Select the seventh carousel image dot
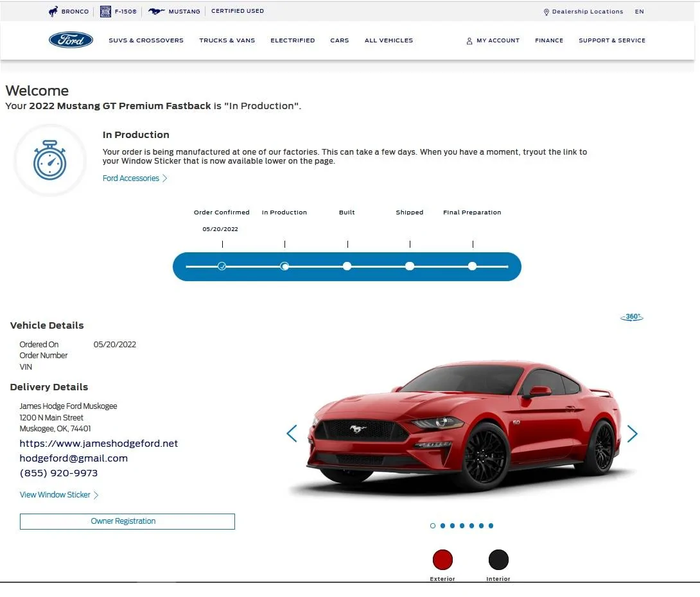700x597 pixels. click(x=491, y=526)
